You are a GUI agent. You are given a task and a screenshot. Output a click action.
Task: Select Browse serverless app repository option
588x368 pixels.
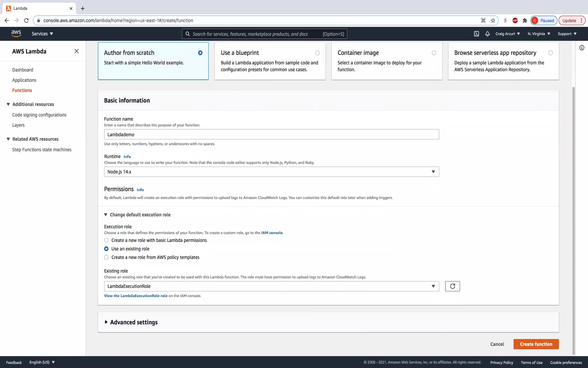click(x=551, y=53)
